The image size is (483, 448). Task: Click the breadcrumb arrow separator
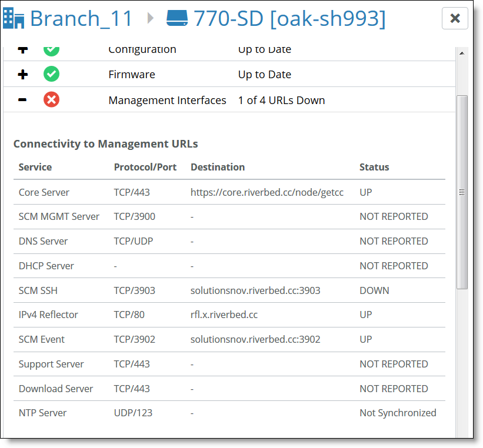click(x=151, y=18)
